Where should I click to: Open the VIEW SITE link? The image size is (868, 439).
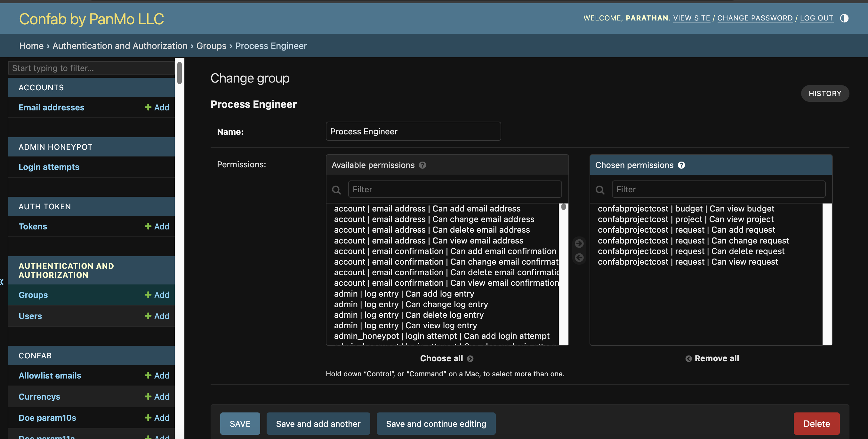click(691, 18)
